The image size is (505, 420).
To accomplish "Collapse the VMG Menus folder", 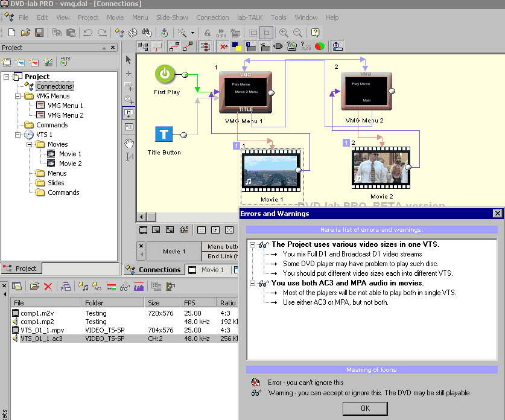I will pos(17,96).
